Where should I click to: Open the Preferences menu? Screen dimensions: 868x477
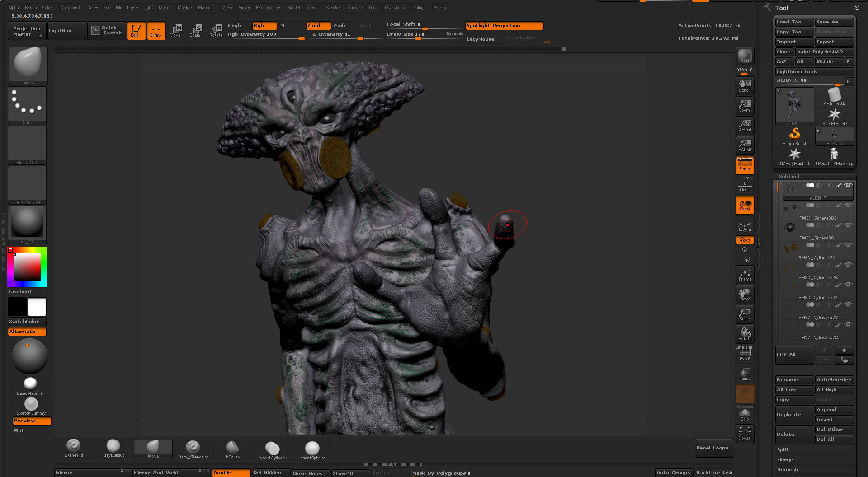[269, 8]
